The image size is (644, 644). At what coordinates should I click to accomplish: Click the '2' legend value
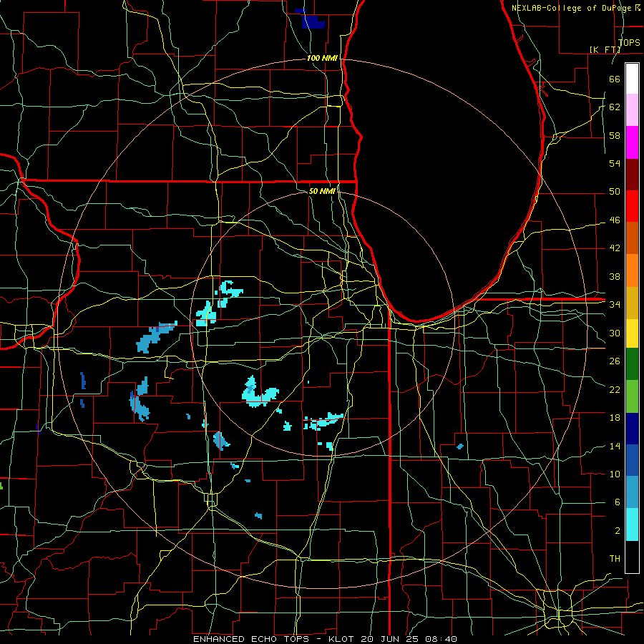coord(617,530)
